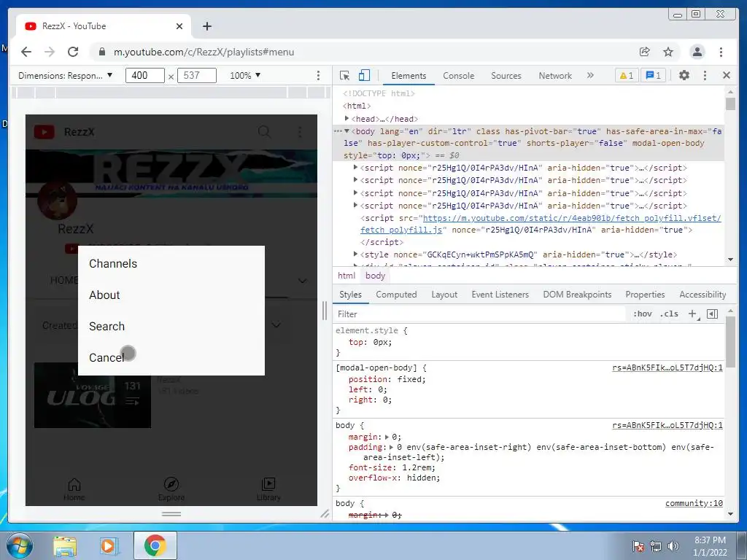Click the viewport width field 400
Viewport: 747px width, 560px height.
145,75
